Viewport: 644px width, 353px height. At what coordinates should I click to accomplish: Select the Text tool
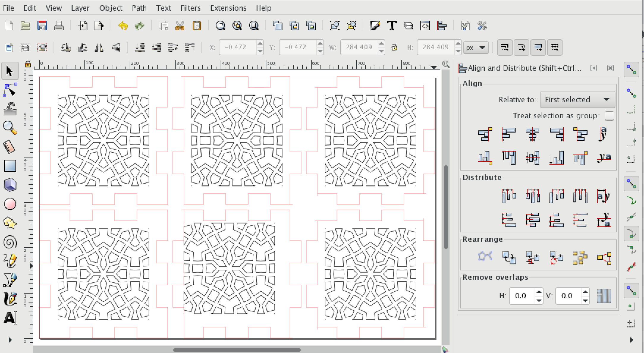point(10,318)
